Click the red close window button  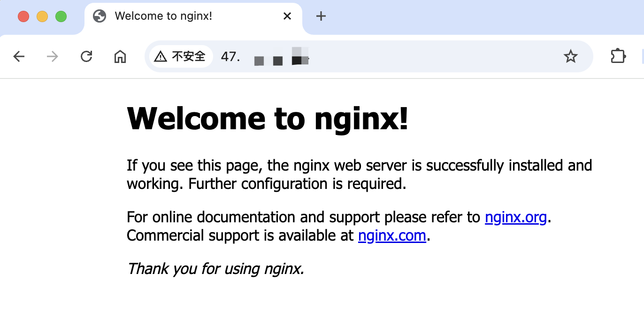(23, 16)
